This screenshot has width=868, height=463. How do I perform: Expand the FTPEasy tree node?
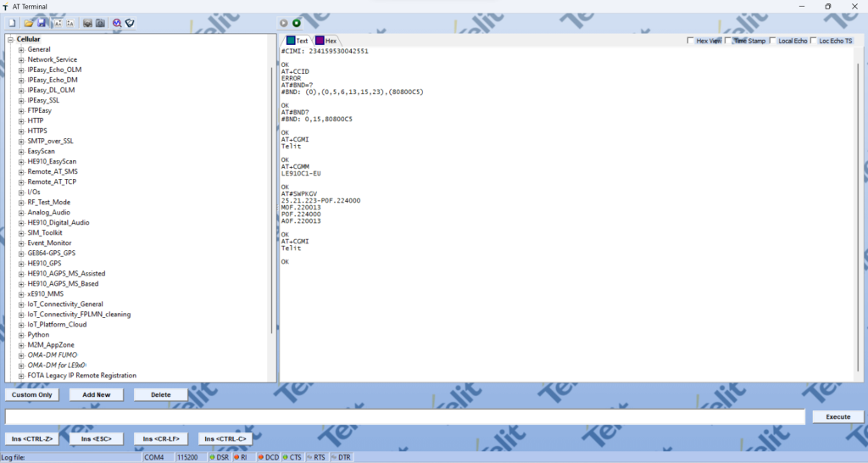point(21,111)
